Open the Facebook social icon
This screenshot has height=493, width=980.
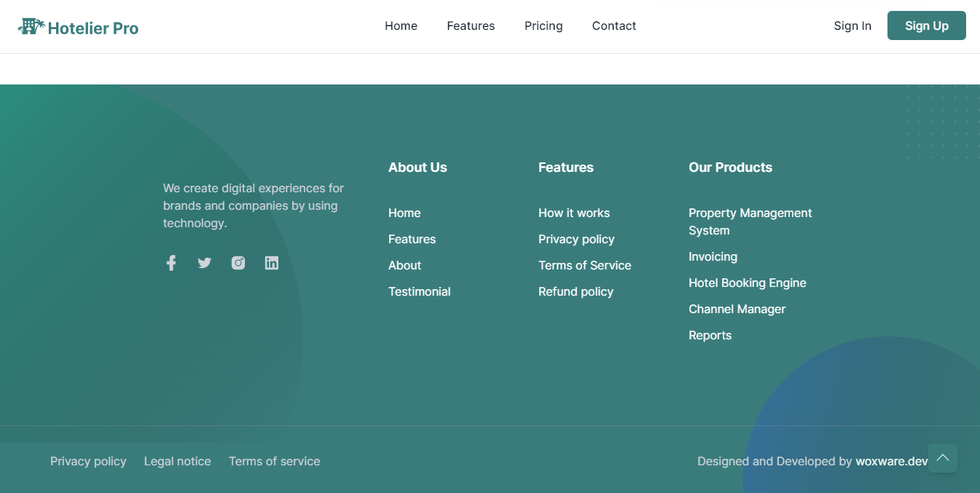pos(171,263)
